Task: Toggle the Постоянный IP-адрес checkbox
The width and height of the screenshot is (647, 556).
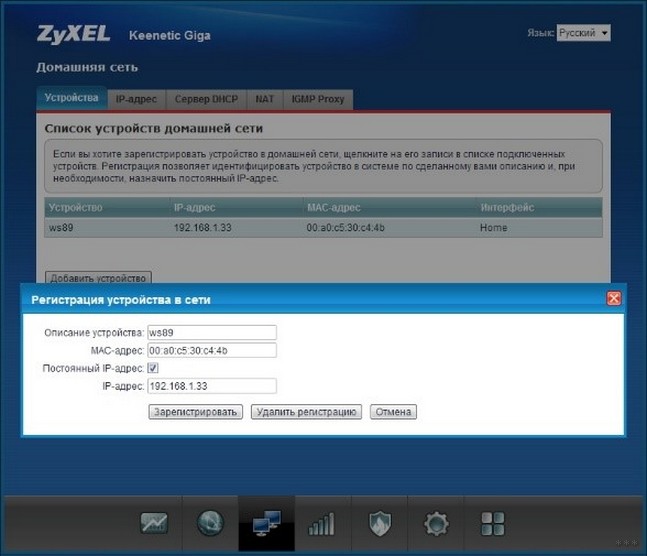Action: [153, 368]
